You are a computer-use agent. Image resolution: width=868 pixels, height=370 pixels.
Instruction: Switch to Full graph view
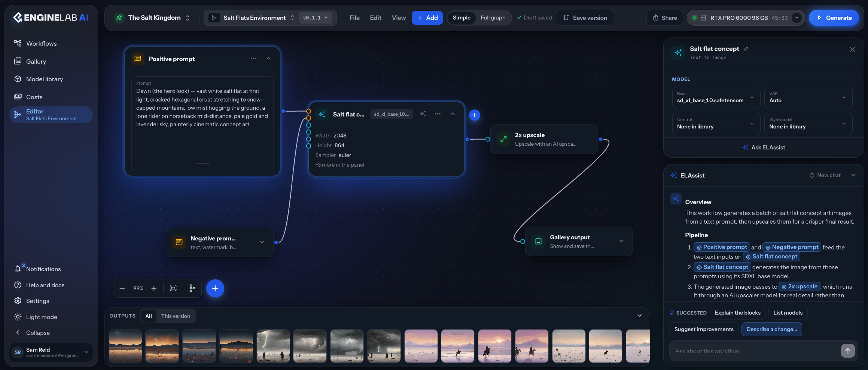click(x=493, y=18)
